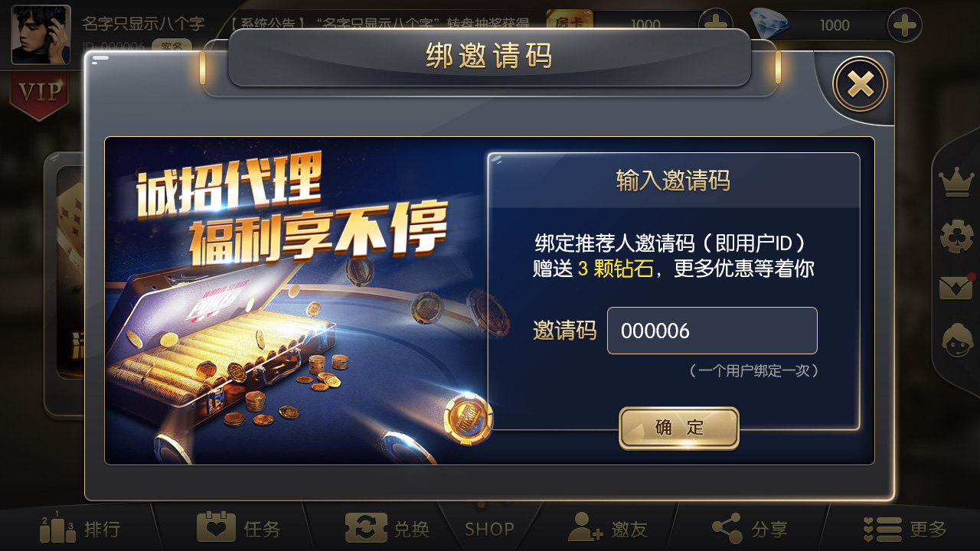Viewport: 980px width, 551px height.
Task: Open the customer service avatar icon
Action: coord(956,341)
